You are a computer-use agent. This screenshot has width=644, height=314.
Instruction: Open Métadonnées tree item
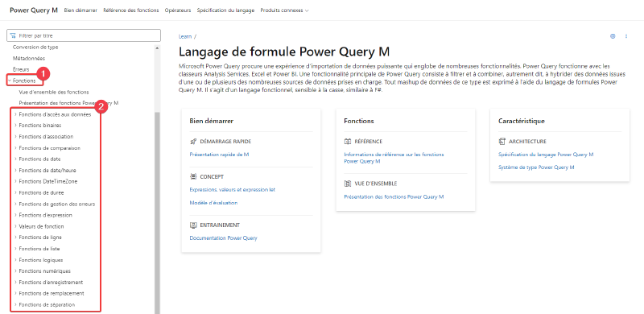coord(29,59)
